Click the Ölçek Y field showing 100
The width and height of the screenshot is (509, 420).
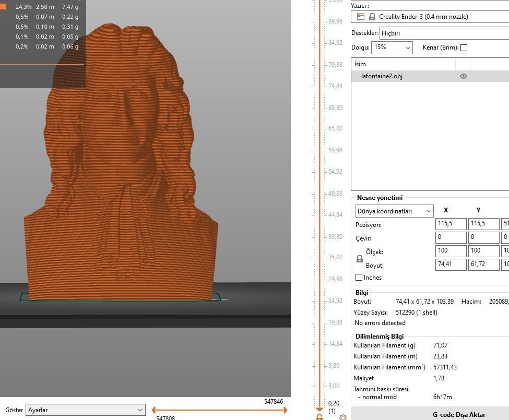(x=483, y=251)
